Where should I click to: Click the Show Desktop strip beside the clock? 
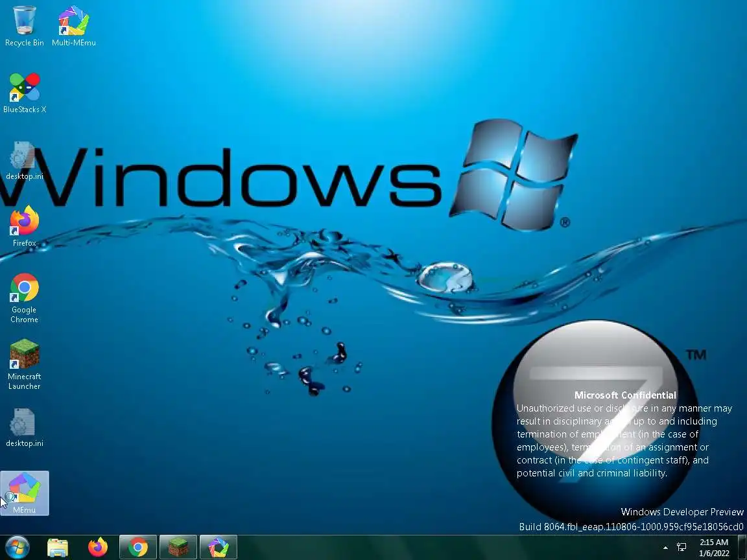tap(742, 548)
